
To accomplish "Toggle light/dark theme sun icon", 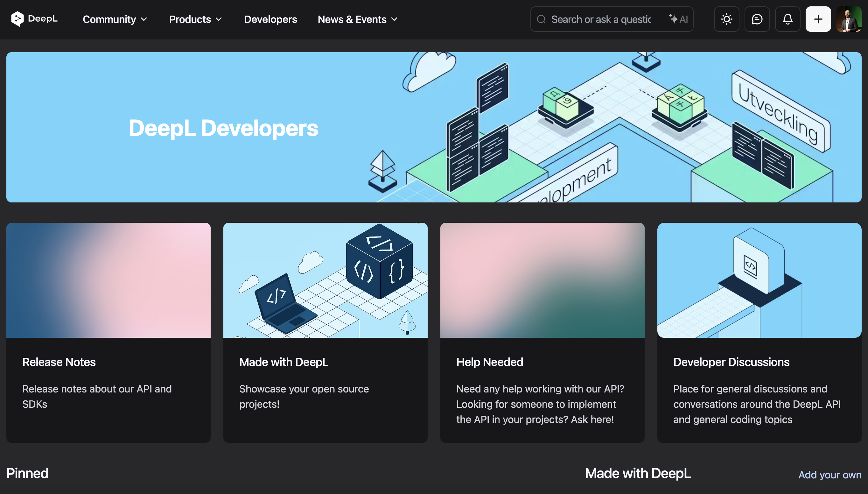I will tap(726, 19).
